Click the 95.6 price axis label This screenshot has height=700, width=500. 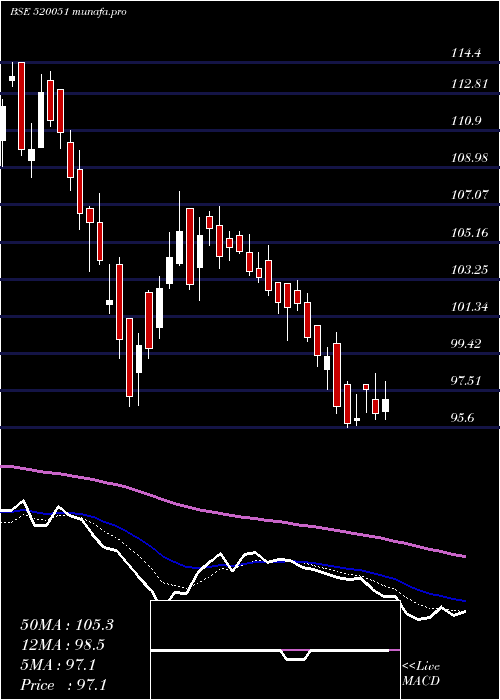(x=463, y=418)
